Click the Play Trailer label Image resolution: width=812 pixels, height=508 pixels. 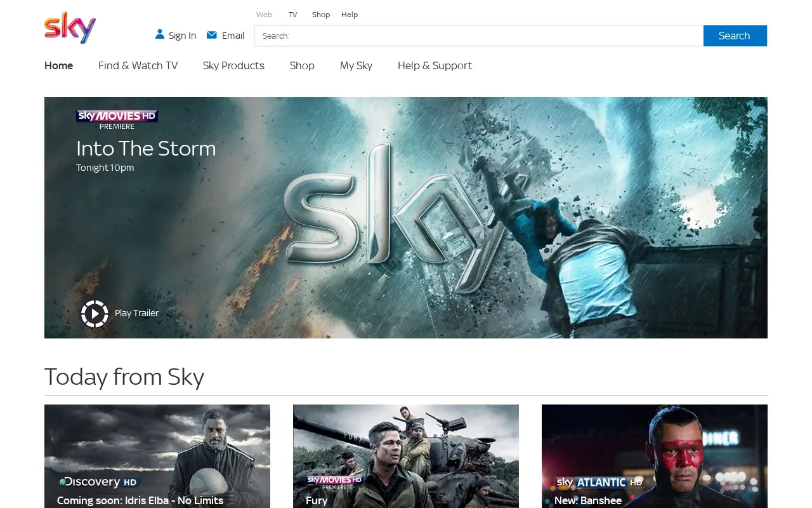(136, 313)
